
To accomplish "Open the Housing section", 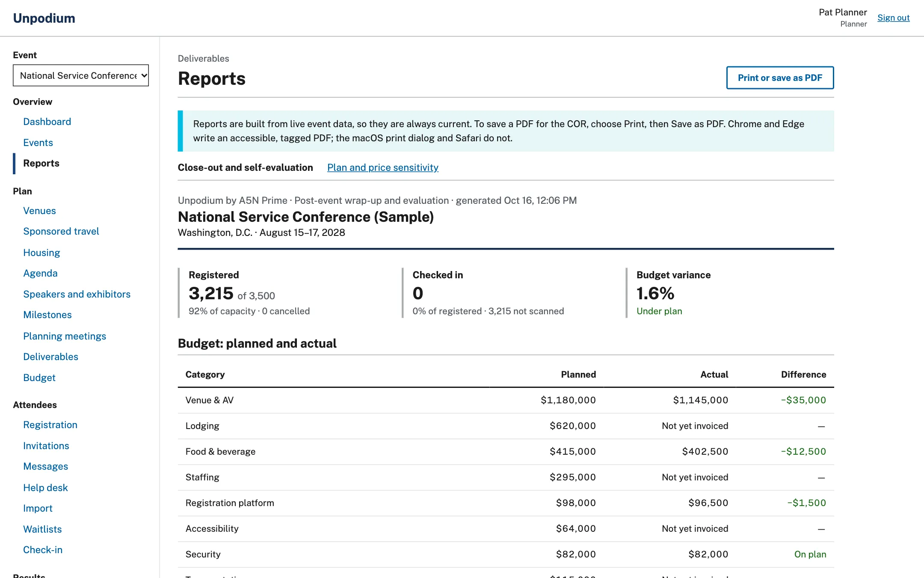I will click(x=41, y=253).
